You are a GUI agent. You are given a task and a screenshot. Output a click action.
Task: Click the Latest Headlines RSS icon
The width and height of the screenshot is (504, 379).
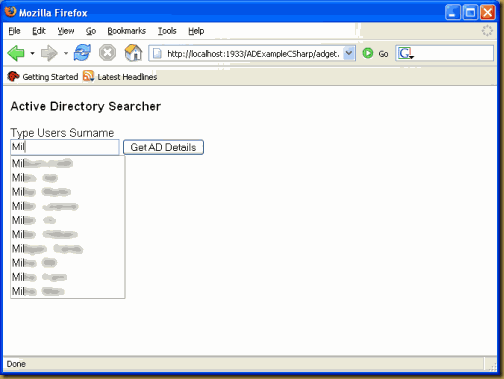coord(88,76)
